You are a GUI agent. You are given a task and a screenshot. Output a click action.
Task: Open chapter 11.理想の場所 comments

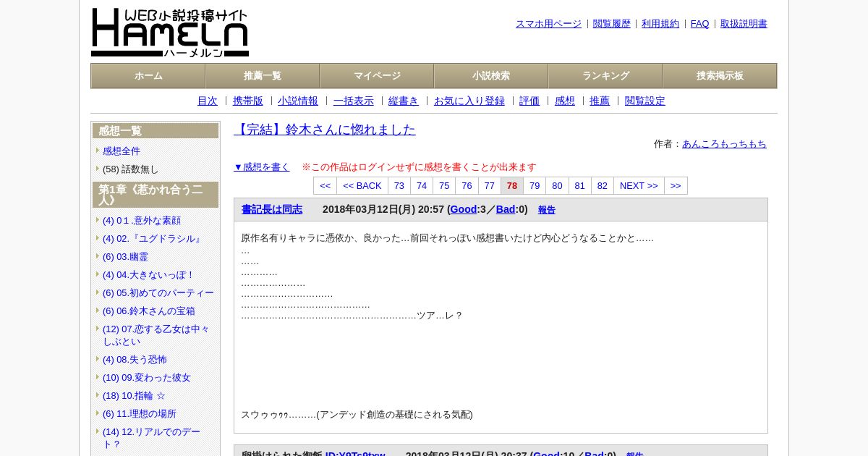[140, 414]
